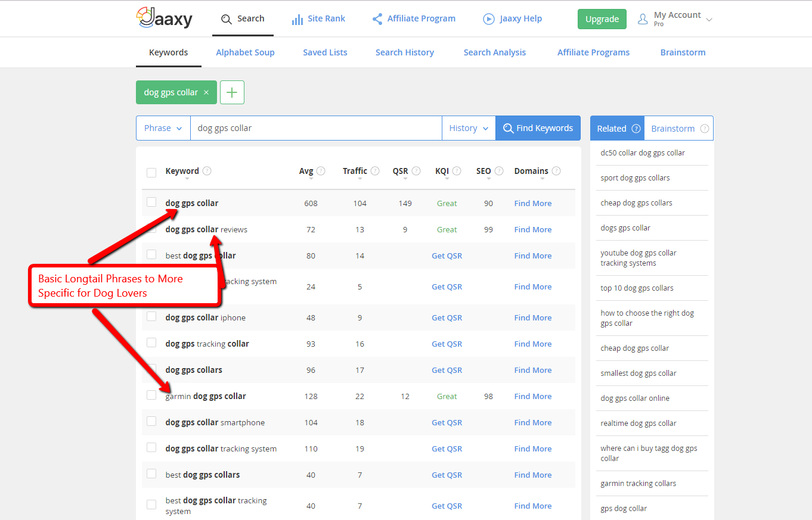Image resolution: width=812 pixels, height=520 pixels.
Task: Click the keyword search input field
Action: point(316,128)
